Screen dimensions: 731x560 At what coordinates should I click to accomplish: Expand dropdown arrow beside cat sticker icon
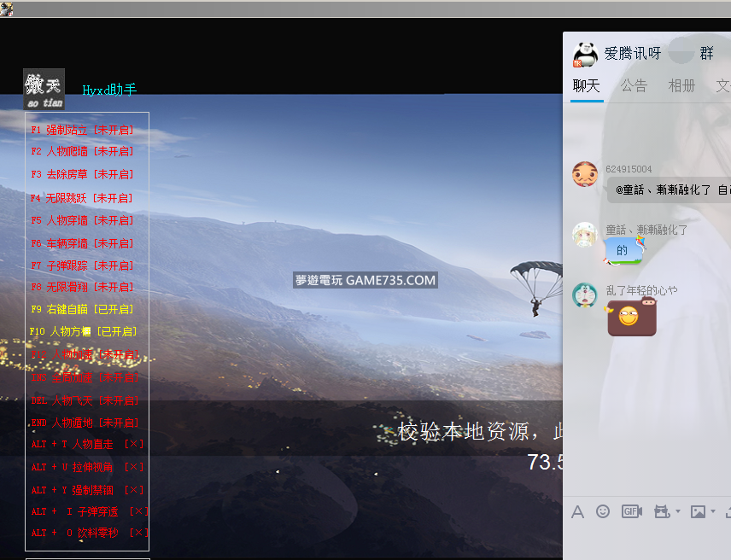click(x=677, y=512)
